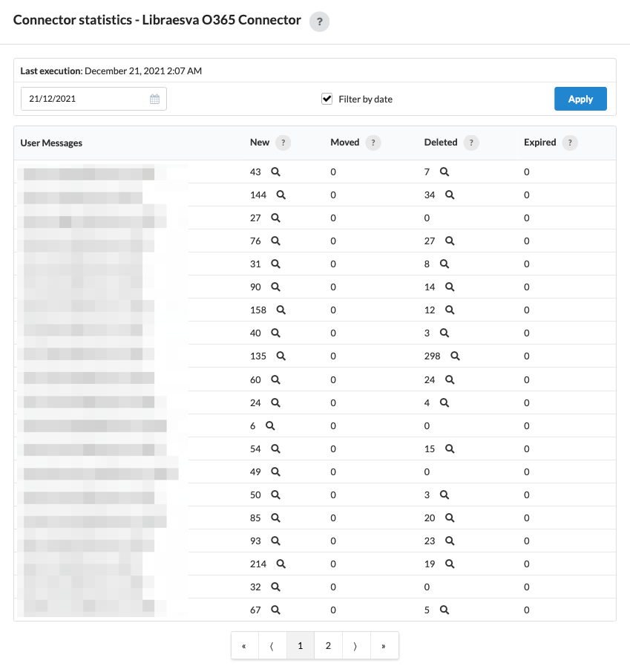Click the previous page single arrow
This screenshot has width=630, height=672.
(272, 645)
